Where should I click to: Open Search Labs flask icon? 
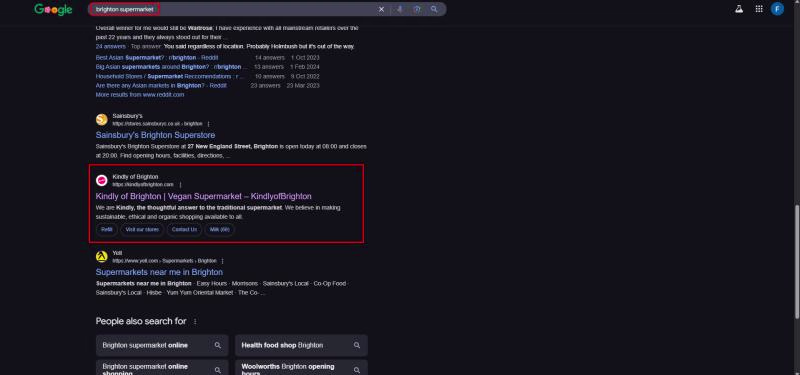739,9
